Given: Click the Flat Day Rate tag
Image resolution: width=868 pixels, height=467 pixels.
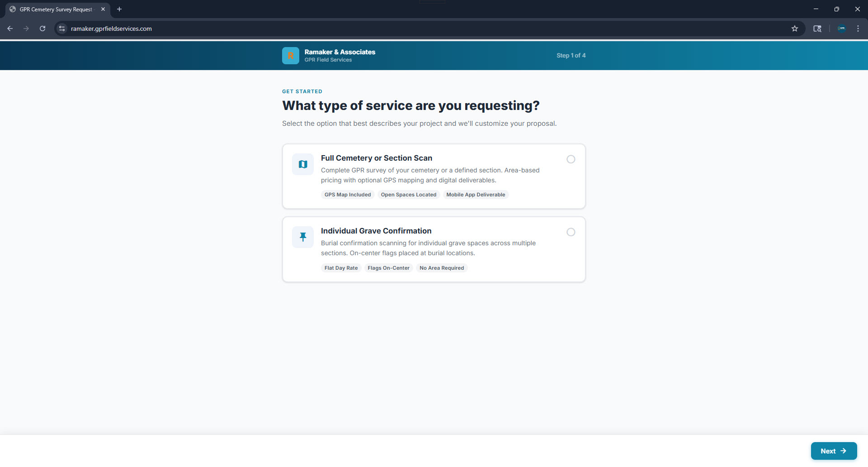Looking at the screenshot, I should 341,267.
